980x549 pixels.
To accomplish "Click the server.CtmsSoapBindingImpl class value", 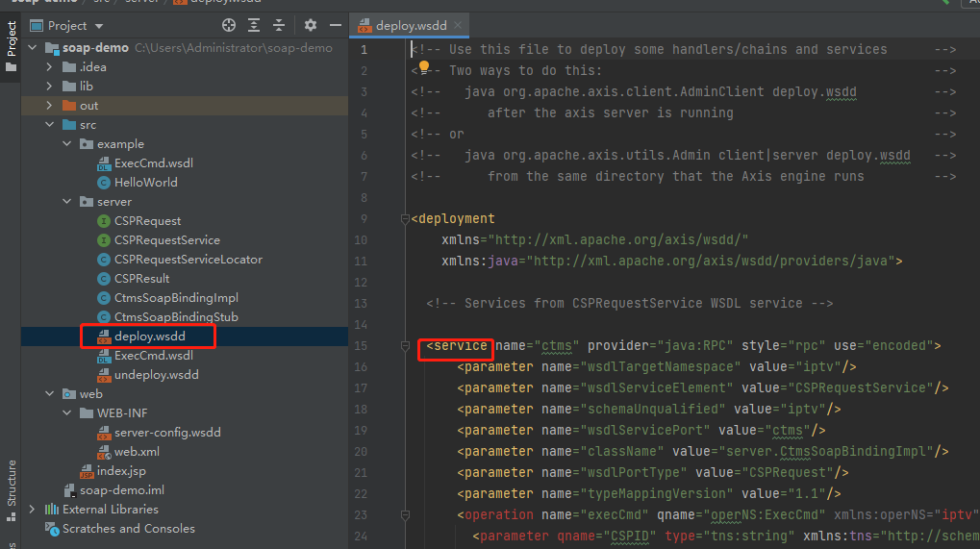I will point(825,451).
